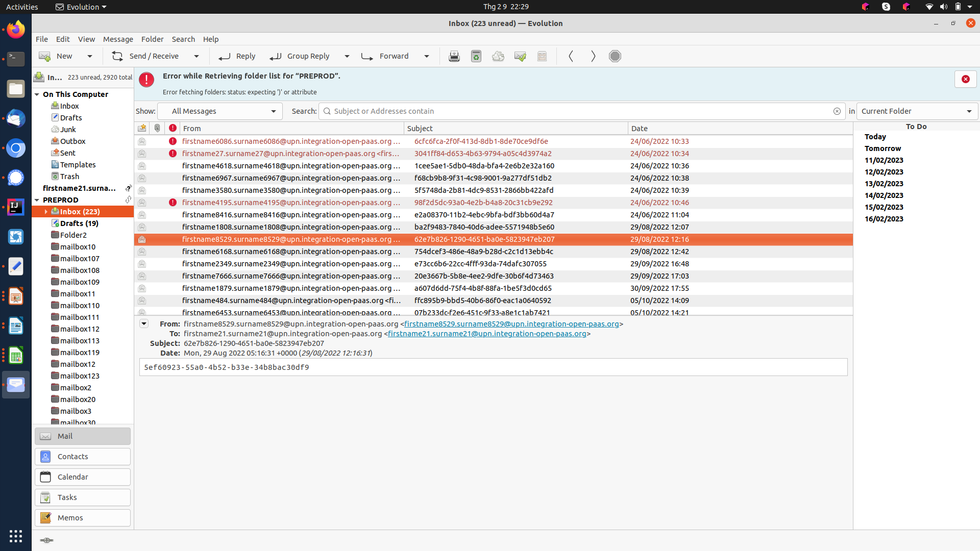Click the online status slider icon
The width and height of the screenshot is (980, 551).
point(46,540)
